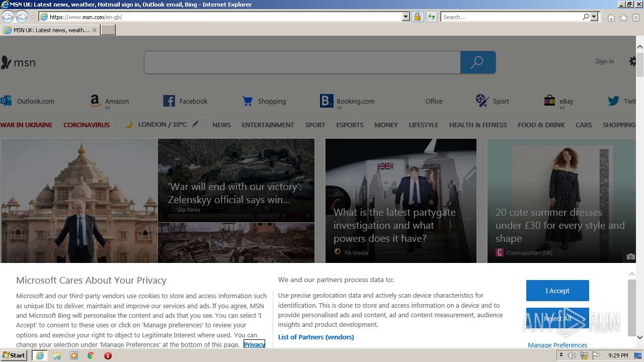
Task: Click the page vertical scrollbar thumb
Action: pos(640,64)
